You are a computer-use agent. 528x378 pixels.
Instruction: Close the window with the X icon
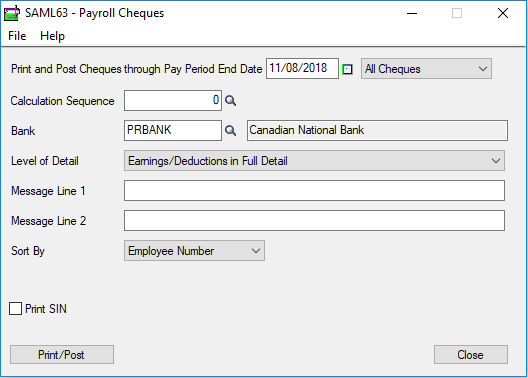(x=503, y=13)
